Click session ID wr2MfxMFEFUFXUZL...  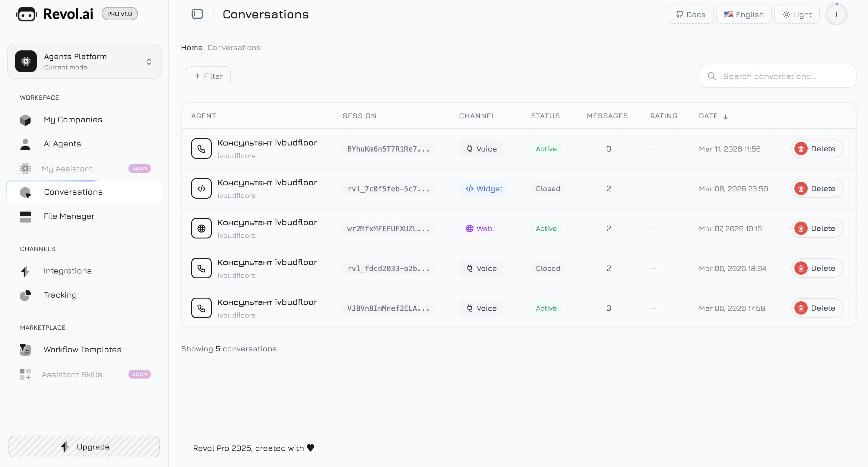click(x=388, y=229)
